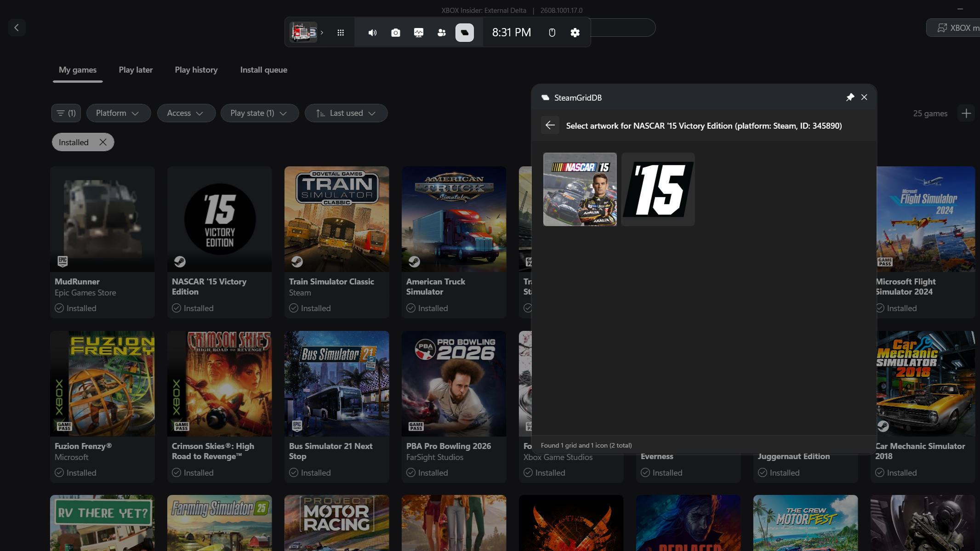
Task: Remove the Installed filter chip
Action: [x=103, y=142]
